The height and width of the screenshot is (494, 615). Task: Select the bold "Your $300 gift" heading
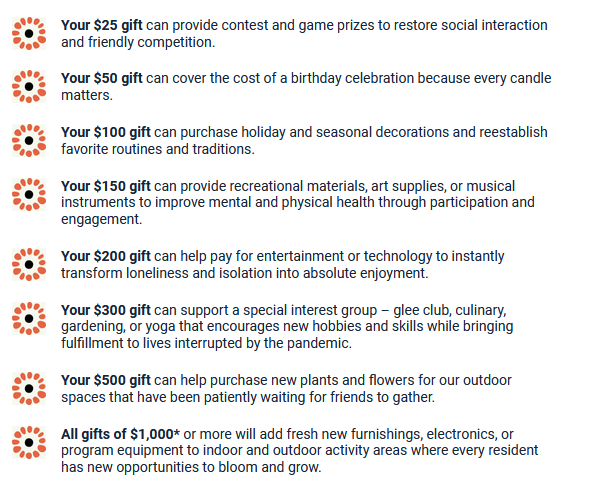(106, 310)
